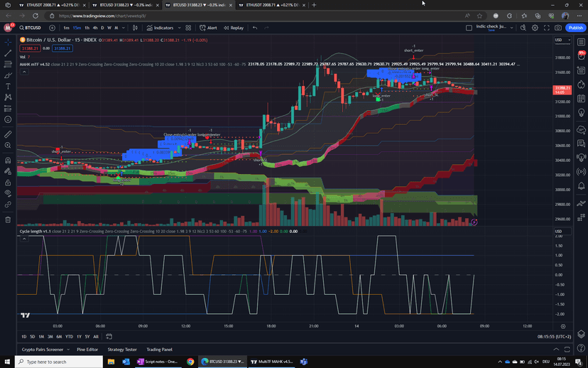
Task: Select the All date range
Action: pyautogui.click(x=96, y=337)
